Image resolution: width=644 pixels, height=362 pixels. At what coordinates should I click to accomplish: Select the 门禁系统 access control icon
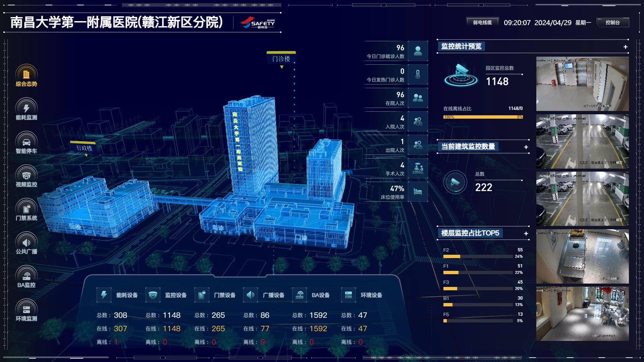[x=26, y=208]
